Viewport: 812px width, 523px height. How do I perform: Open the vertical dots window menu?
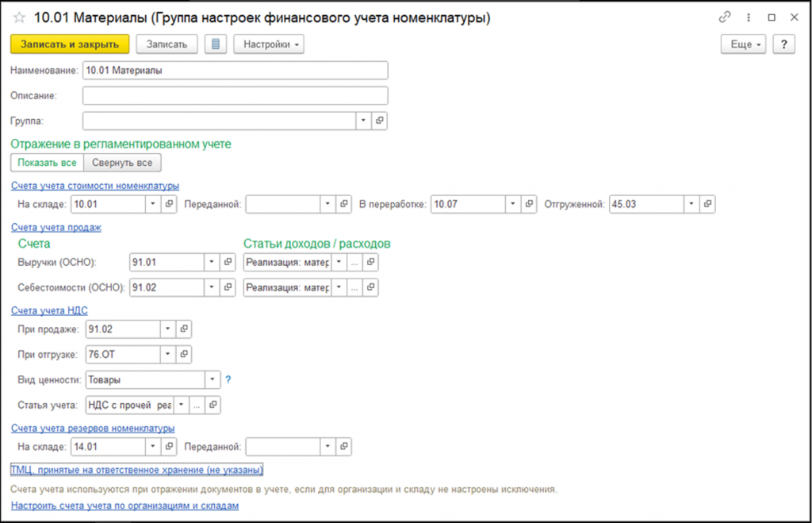749,17
